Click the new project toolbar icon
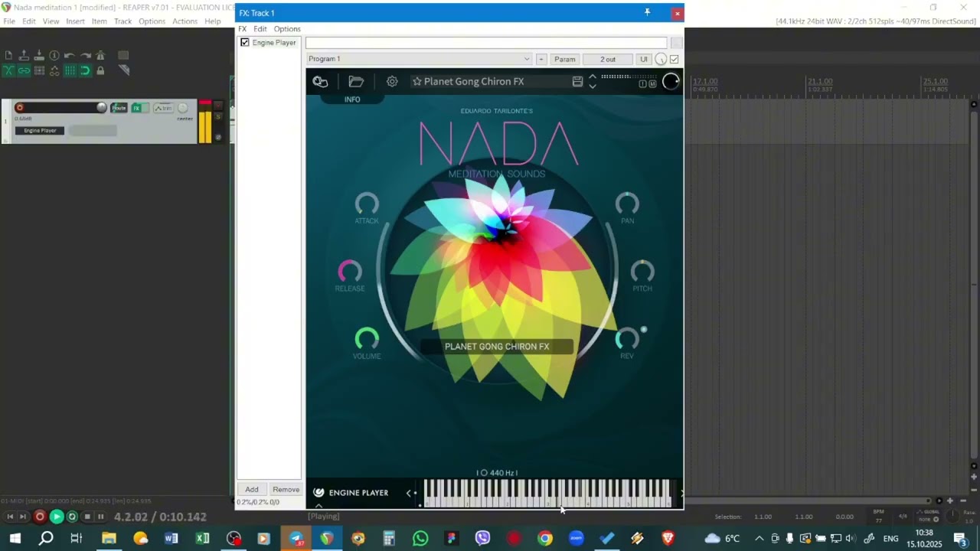980x551 pixels. 8,55
